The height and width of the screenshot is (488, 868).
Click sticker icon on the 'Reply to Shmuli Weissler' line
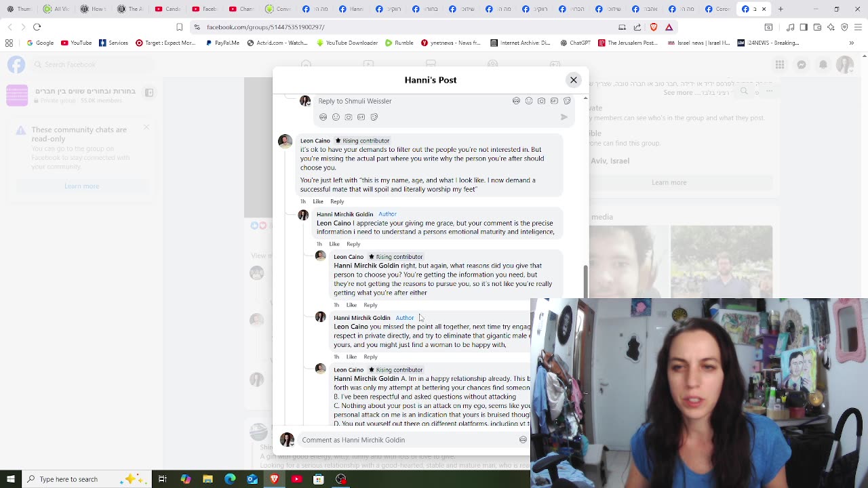567,101
